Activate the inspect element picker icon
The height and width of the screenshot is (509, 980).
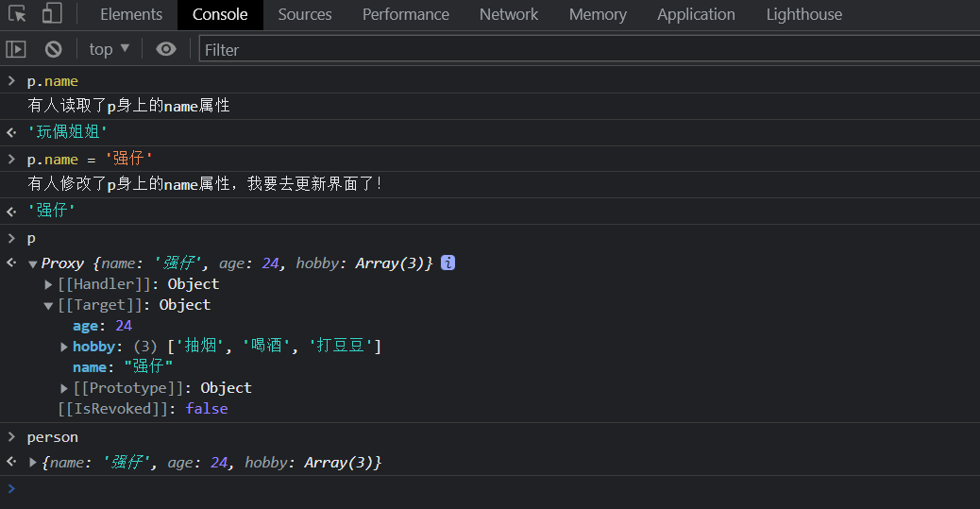(17, 14)
